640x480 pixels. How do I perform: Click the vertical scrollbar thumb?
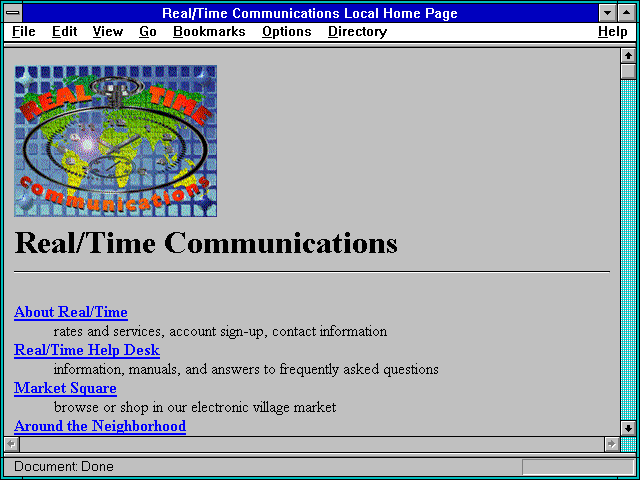tap(628, 71)
